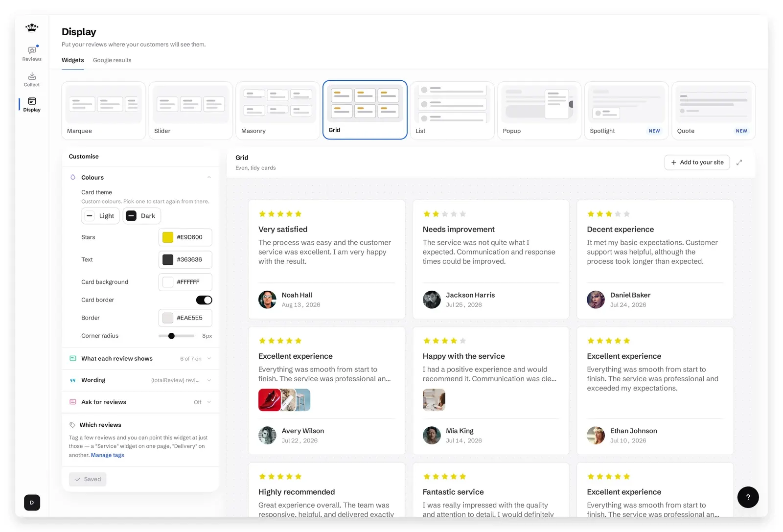Click the Card background field #FFFFFF

185,282
